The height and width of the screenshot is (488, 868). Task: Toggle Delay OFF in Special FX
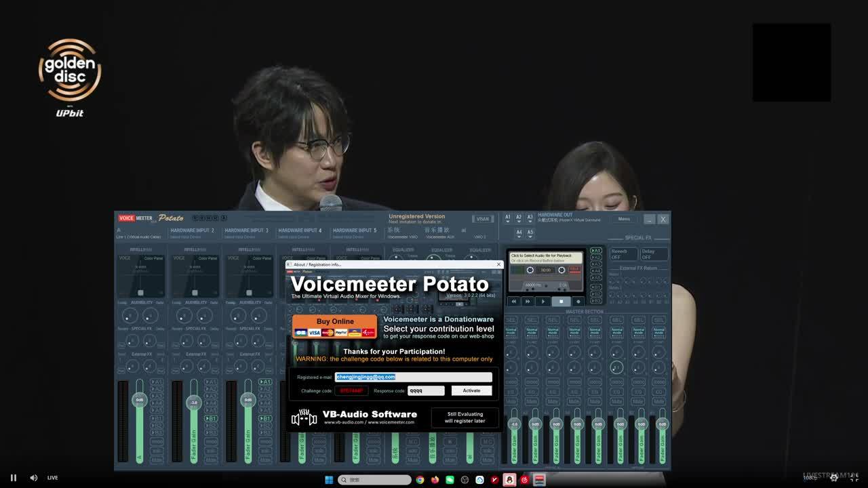click(x=654, y=254)
